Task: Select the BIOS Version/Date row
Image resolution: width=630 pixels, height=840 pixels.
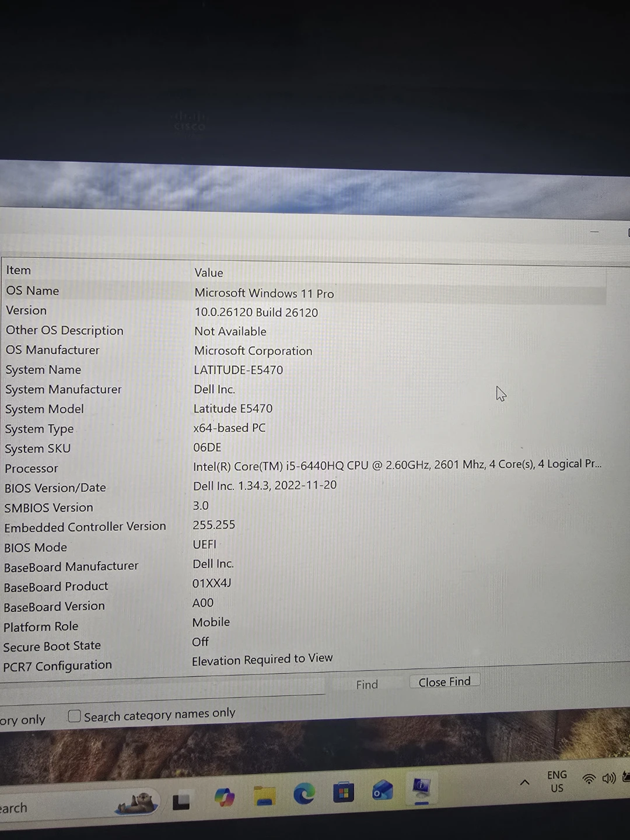Action: pyautogui.click(x=303, y=487)
